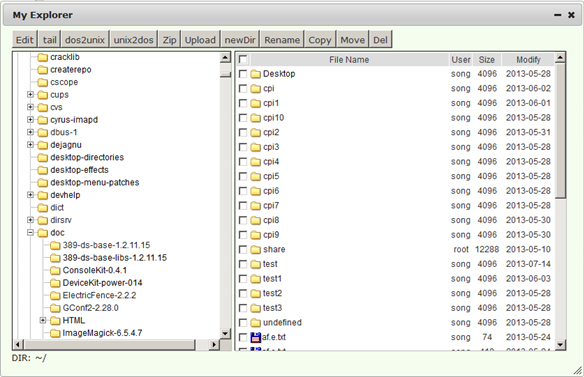
Task: Check the box for cpi folder
Action: point(243,89)
